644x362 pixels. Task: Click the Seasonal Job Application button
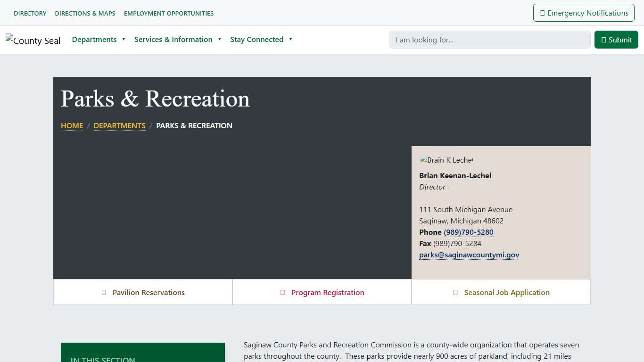click(x=501, y=292)
